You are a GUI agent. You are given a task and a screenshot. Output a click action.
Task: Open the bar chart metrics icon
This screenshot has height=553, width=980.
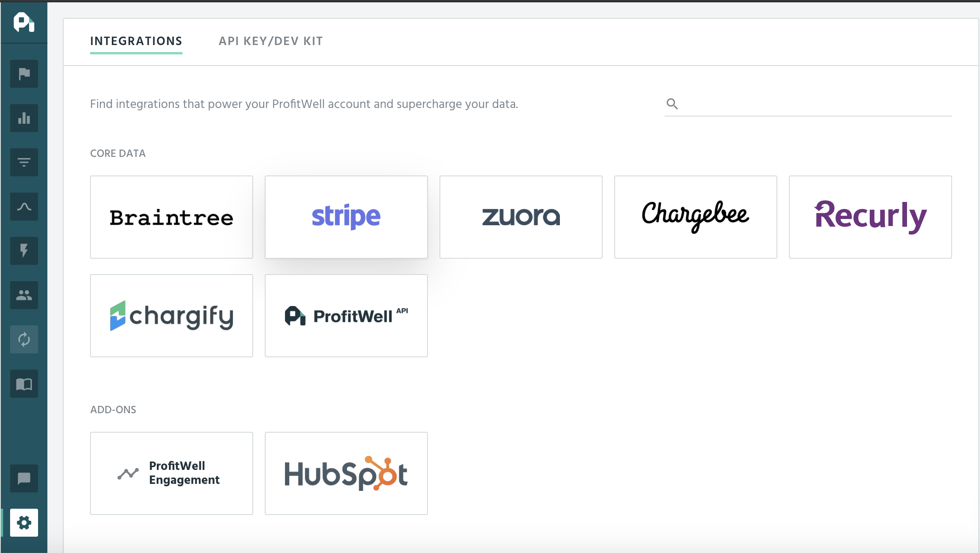coord(24,118)
